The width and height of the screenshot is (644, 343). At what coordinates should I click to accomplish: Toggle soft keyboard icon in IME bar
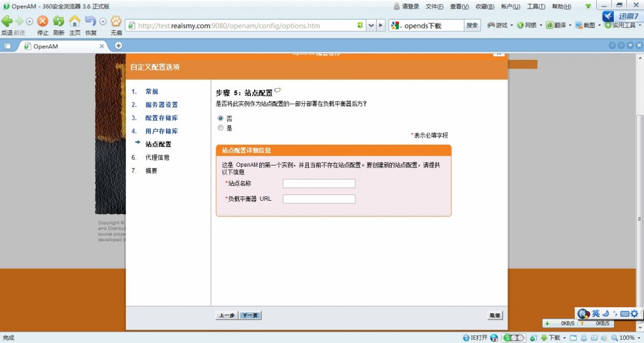(x=625, y=314)
